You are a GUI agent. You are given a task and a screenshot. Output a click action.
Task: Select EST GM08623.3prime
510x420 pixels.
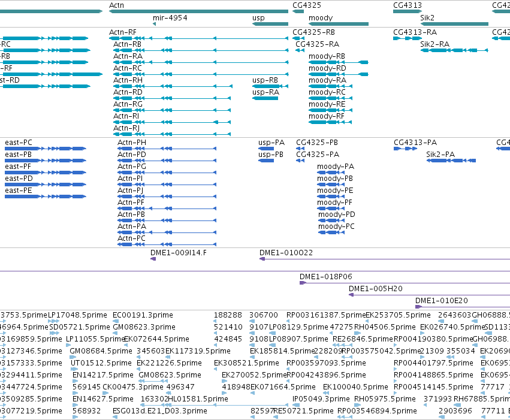144,327
